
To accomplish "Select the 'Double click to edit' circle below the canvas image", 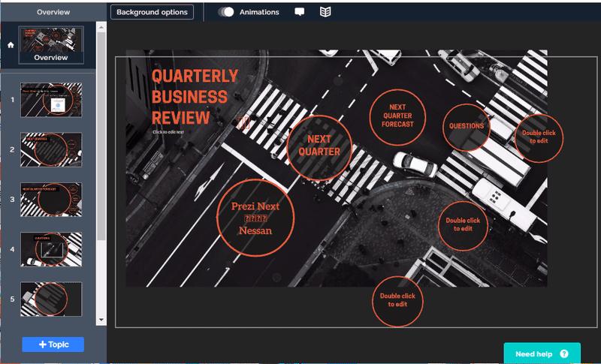I will [x=397, y=301].
